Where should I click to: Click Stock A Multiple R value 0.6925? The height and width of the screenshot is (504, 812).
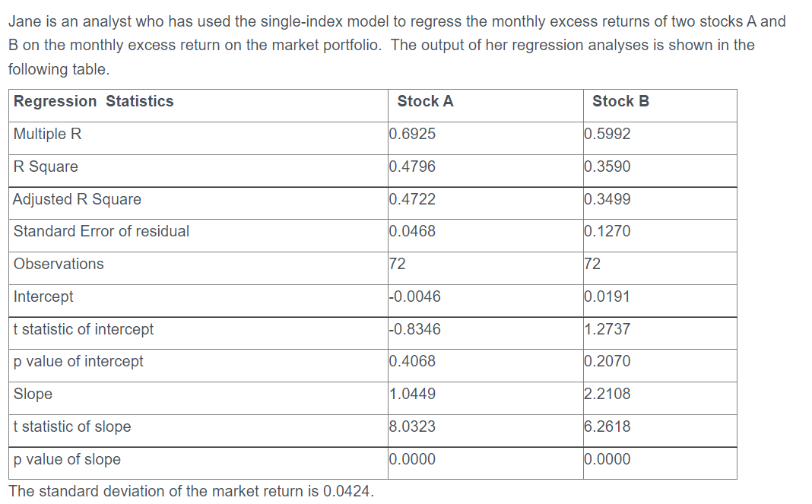pyautogui.click(x=412, y=134)
